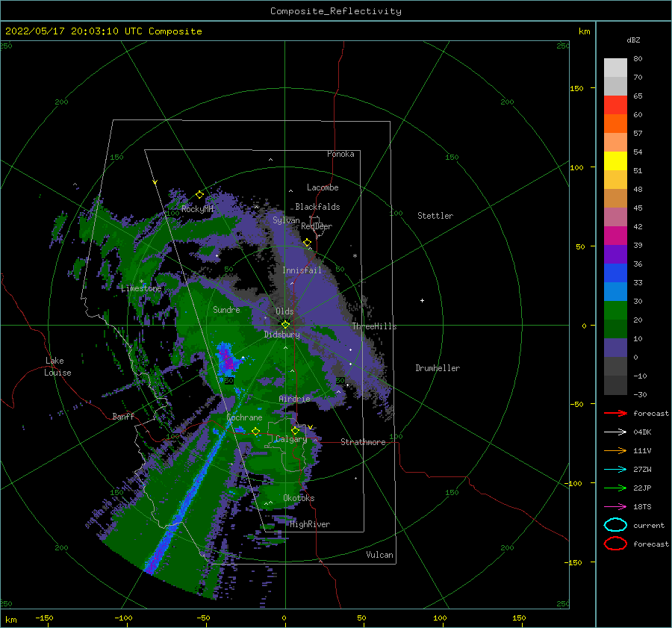Click the Vulcan town label

pos(379,555)
